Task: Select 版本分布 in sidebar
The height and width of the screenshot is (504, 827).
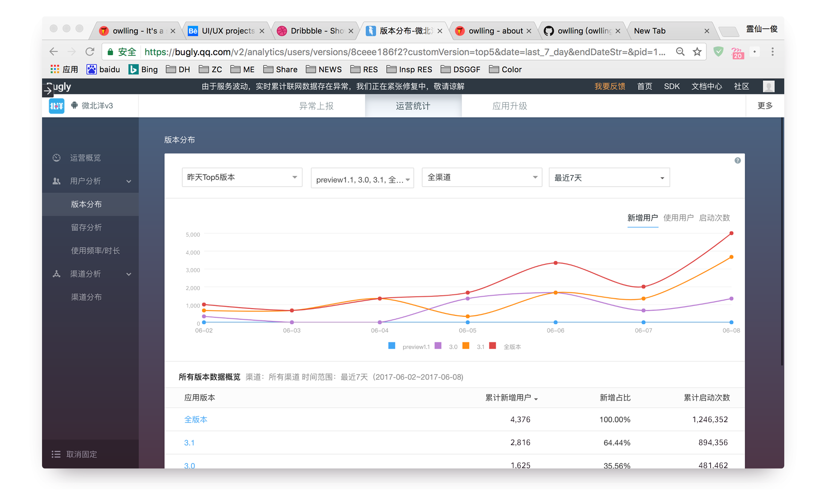Action: click(x=90, y=204)
